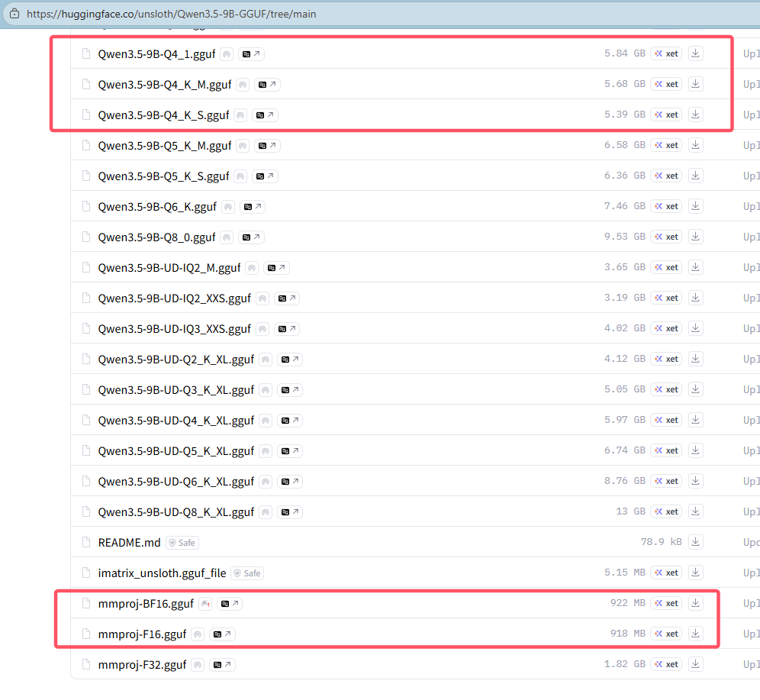Open GGUF viewer for mmproj-BF16.gguf
The width and height of the screenshot is (760, 700).
point(230,604)
